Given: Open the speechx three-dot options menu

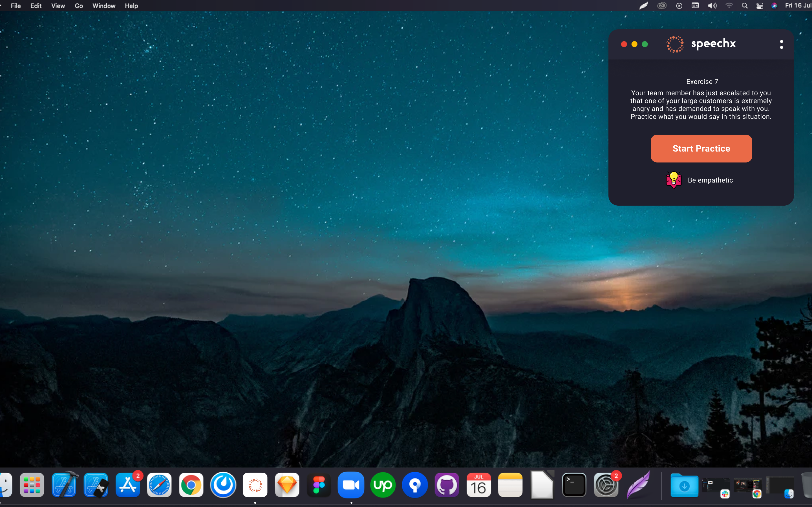Looking at the screenshot, I should 781,44.
